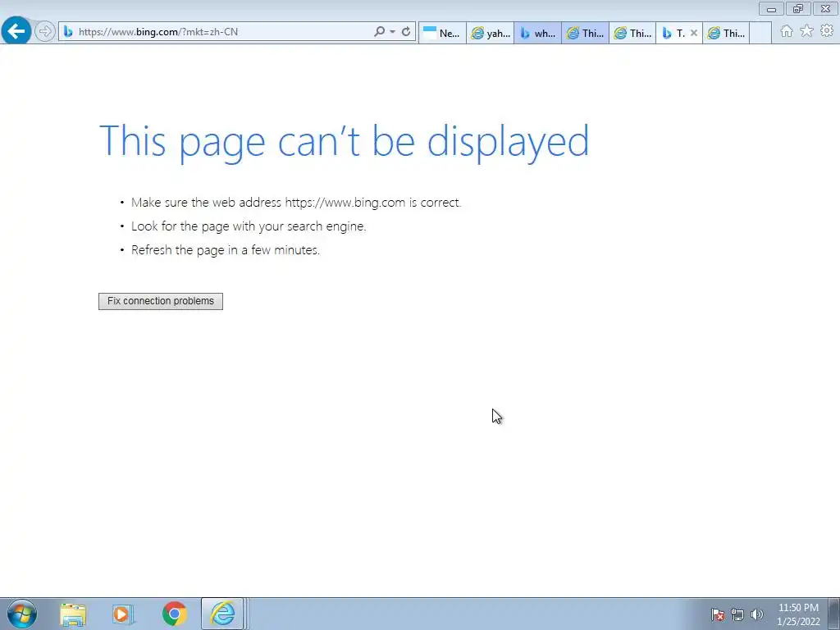Minimize the Internet Explorer window
This screenshot has width=840, height=630.
pyautogui.click(x=771, y=9)
